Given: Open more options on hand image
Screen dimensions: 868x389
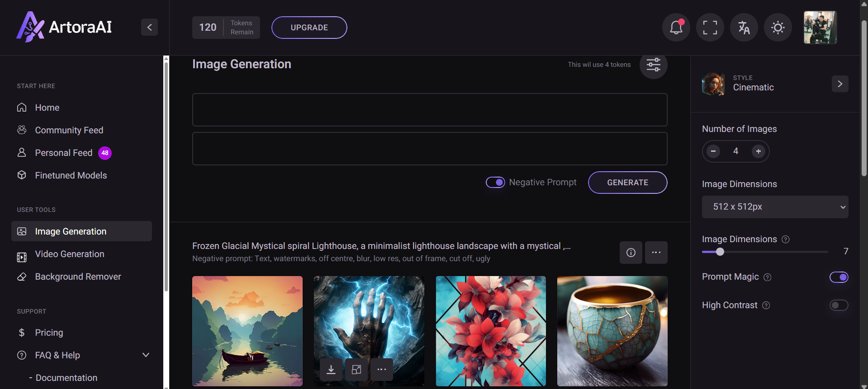Looking at the screenshot, I should tap(382, 370).
